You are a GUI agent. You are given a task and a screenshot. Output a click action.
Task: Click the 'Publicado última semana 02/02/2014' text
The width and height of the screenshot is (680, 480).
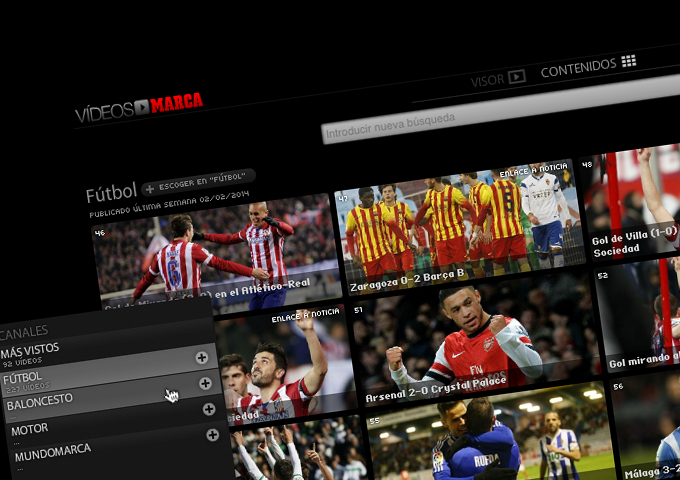[x=169, y=203]
